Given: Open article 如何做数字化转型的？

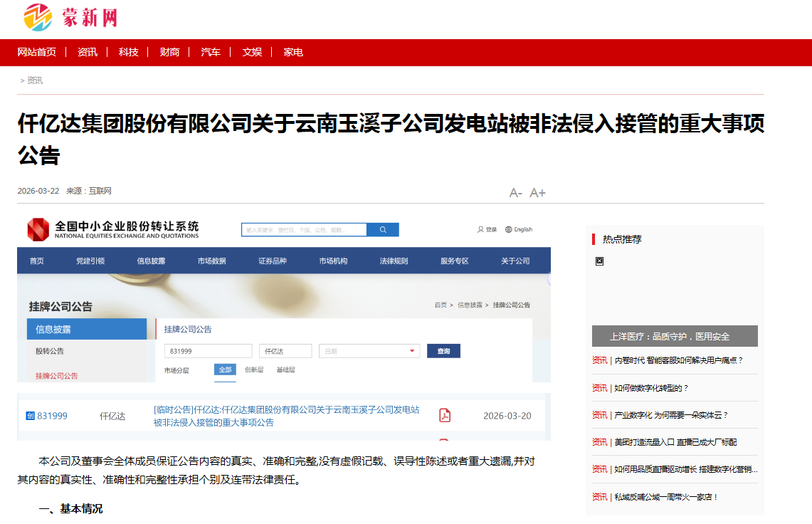Looking at the screenshot, I should 651,388.
